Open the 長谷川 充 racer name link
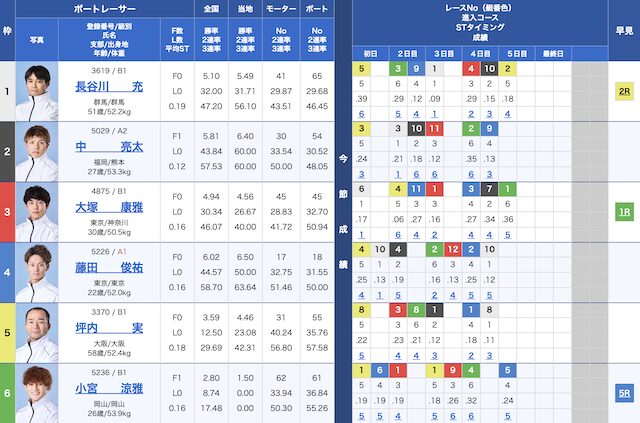Viewport: 640px width, 423px height. [109, 87]
